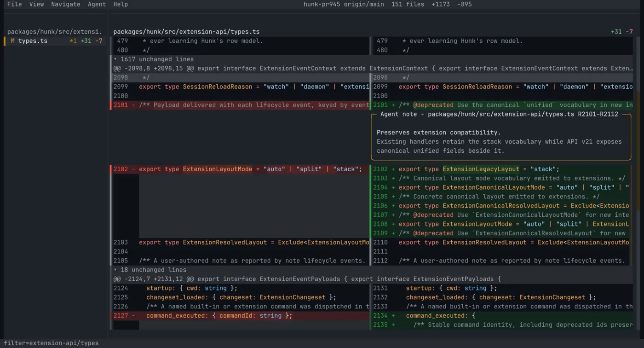Click removed line 2101 Payload delivered comment
The image size is (644, 348).
(x=240, y=105)
